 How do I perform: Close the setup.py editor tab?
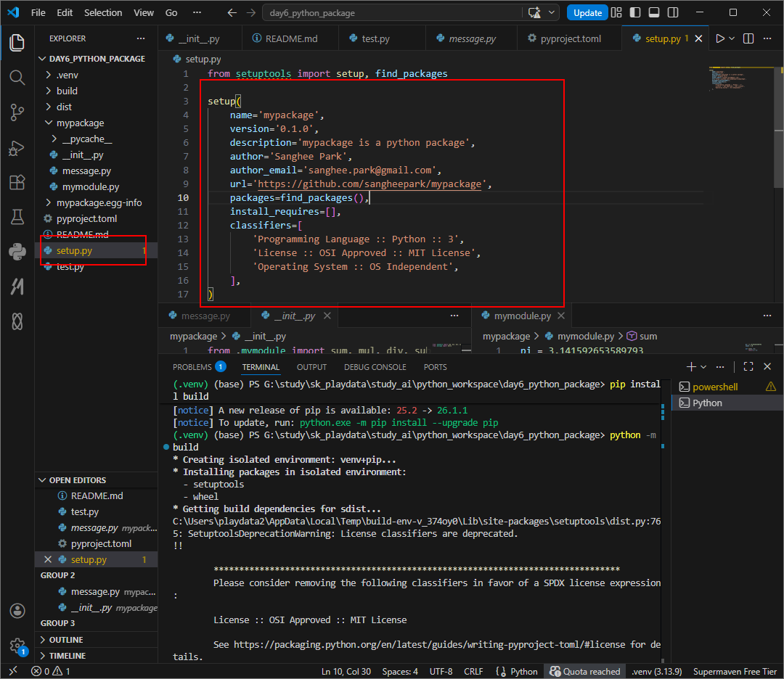[x=698, y=38]
